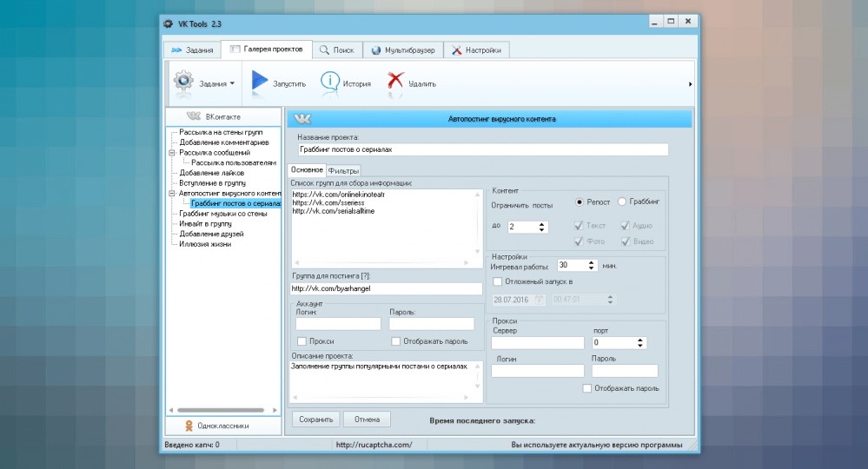The width and height of the screenshot is (868, 469).
Task: Select Иллюзия жизни tree item
Action: [205, 244]
